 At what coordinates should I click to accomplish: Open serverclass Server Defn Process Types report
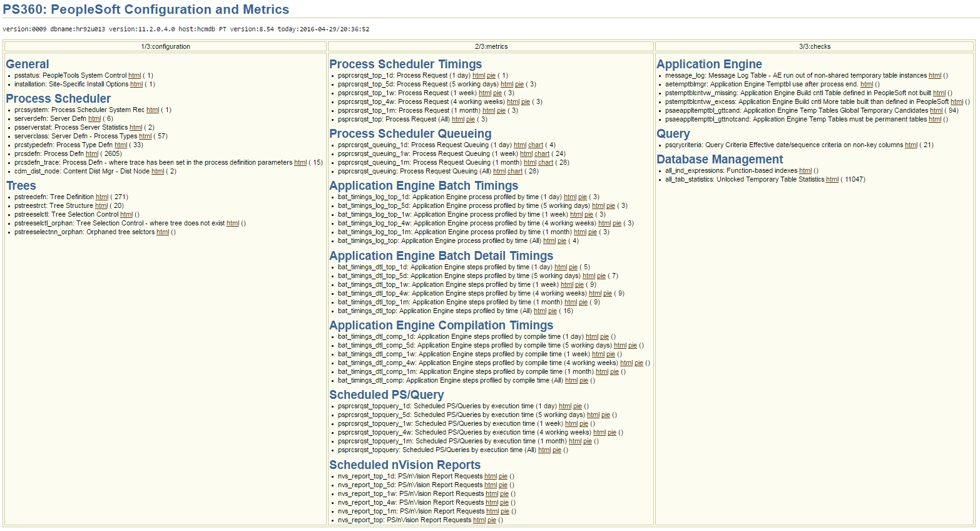coord(145,136)
